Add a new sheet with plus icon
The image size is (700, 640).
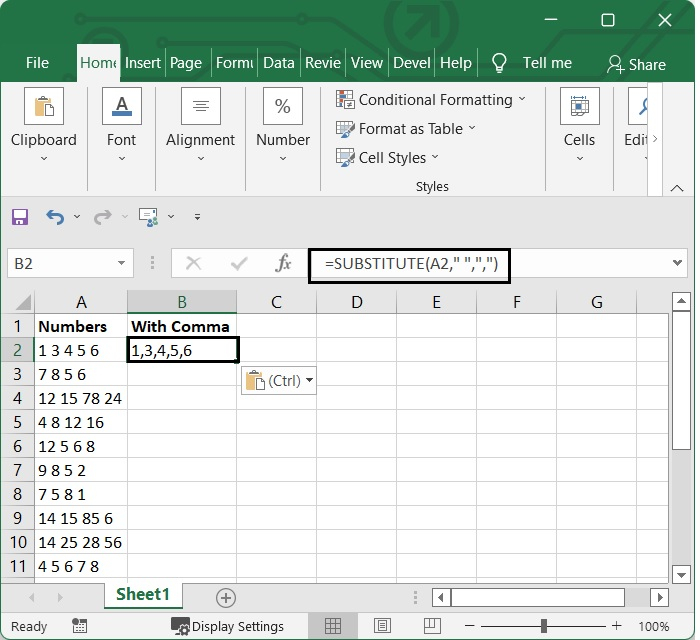point(225,598)
